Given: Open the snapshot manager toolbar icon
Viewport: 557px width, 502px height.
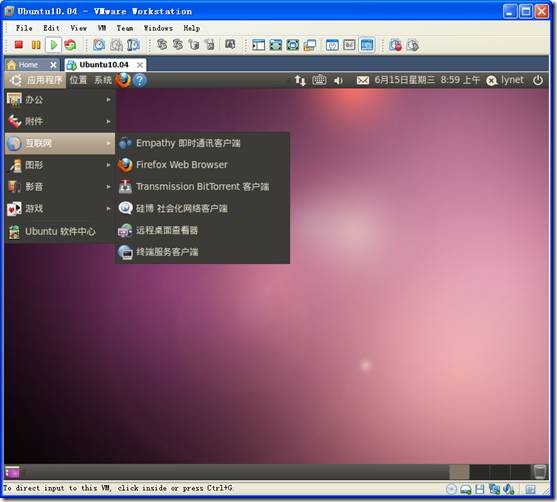Looking at the screenshot, I should pos(133,45).
